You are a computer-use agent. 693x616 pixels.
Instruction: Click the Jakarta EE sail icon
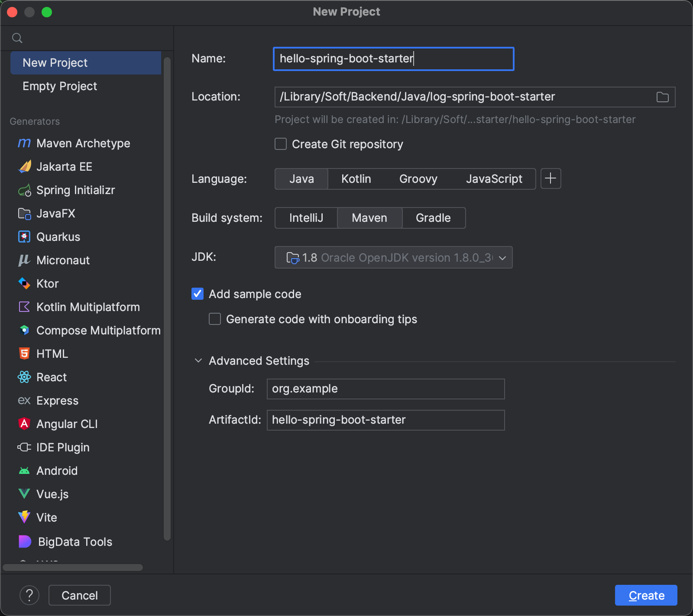tap(25, 166)
